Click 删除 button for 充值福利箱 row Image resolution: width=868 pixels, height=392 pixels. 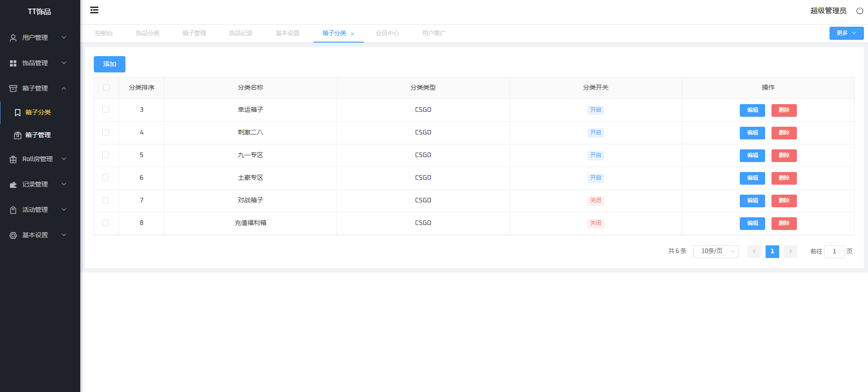(784, 223)
